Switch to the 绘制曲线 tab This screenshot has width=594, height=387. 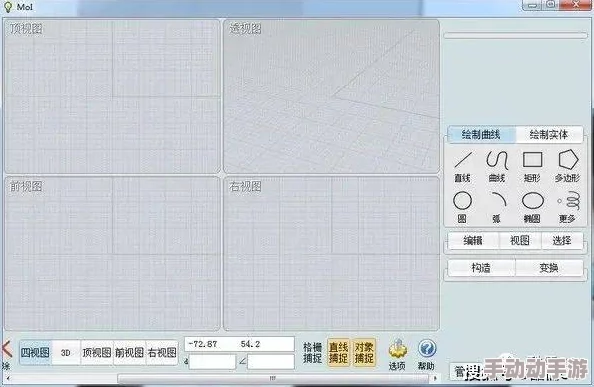[x=481, y=135]
